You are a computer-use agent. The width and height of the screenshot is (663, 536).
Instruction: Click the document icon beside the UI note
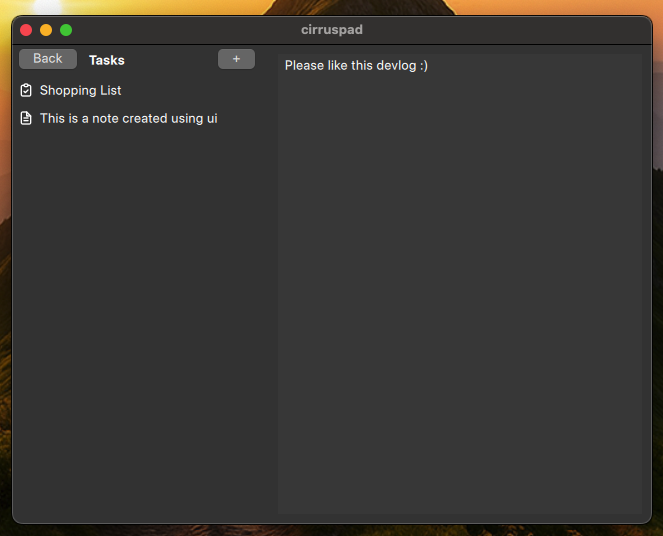click(x=26, y=119)
